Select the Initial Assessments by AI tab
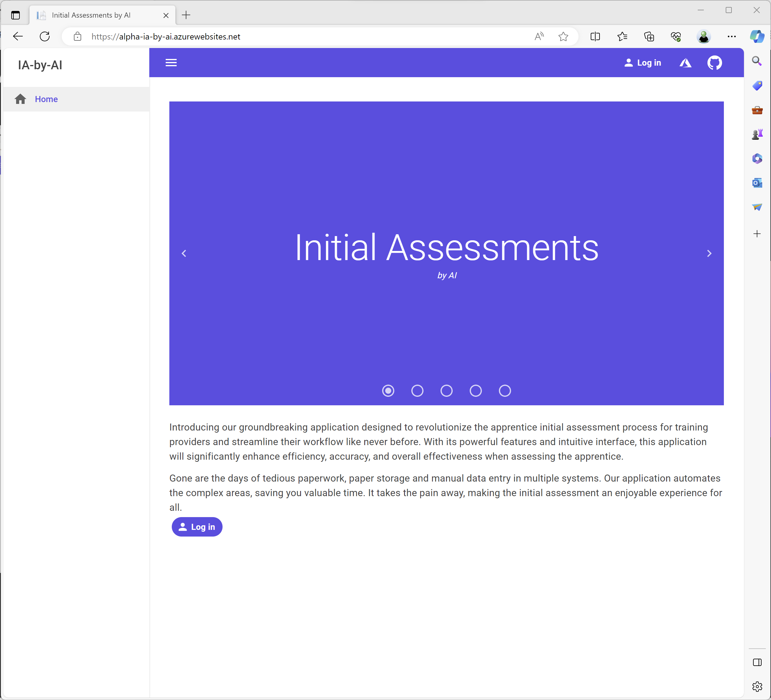 tap(102, 15)
